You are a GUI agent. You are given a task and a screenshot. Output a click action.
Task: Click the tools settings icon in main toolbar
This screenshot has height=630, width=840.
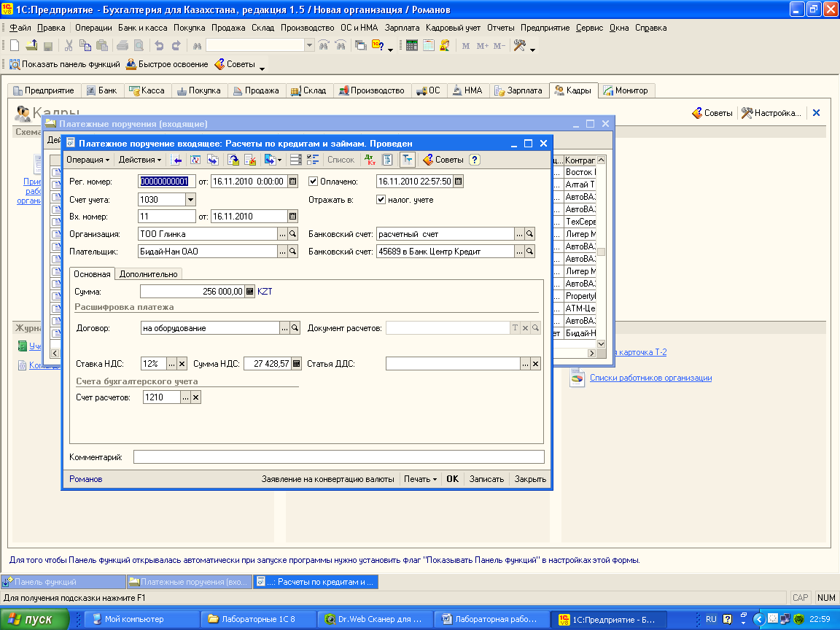(x=519, y=45)
